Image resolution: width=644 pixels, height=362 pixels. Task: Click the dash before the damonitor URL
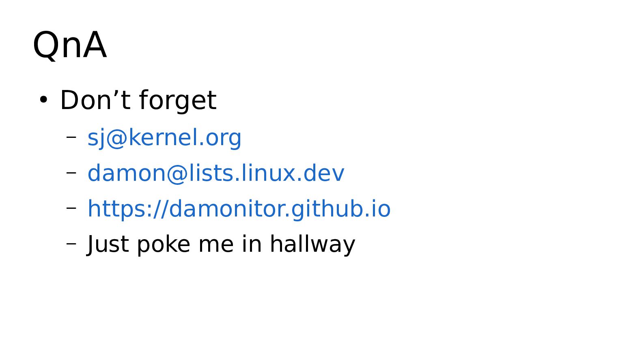(x=71, y=208)
